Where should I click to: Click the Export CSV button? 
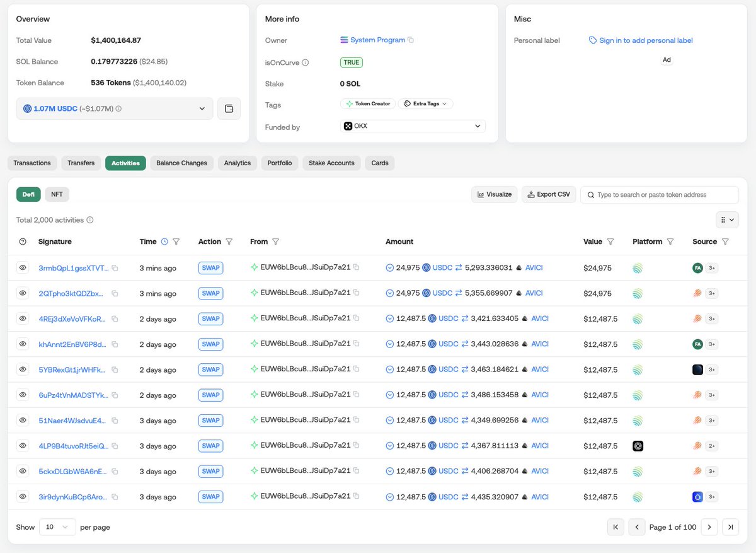(x=548, y=194)
